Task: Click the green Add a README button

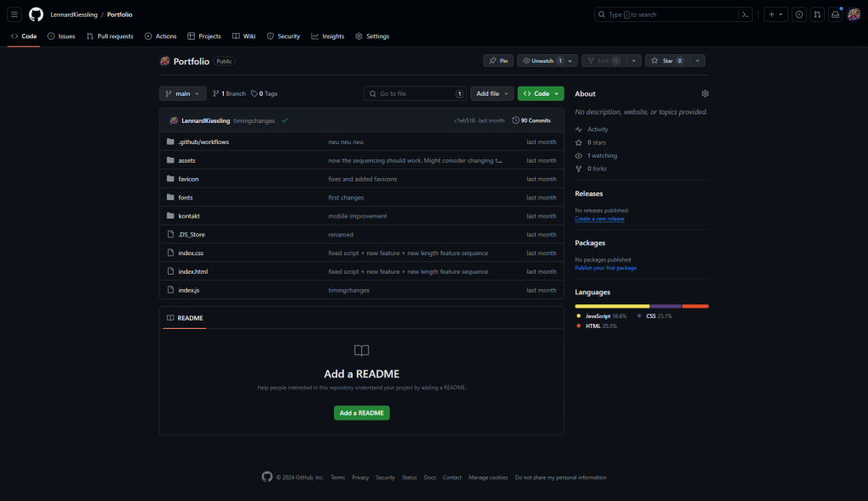Action: [361, 413]
